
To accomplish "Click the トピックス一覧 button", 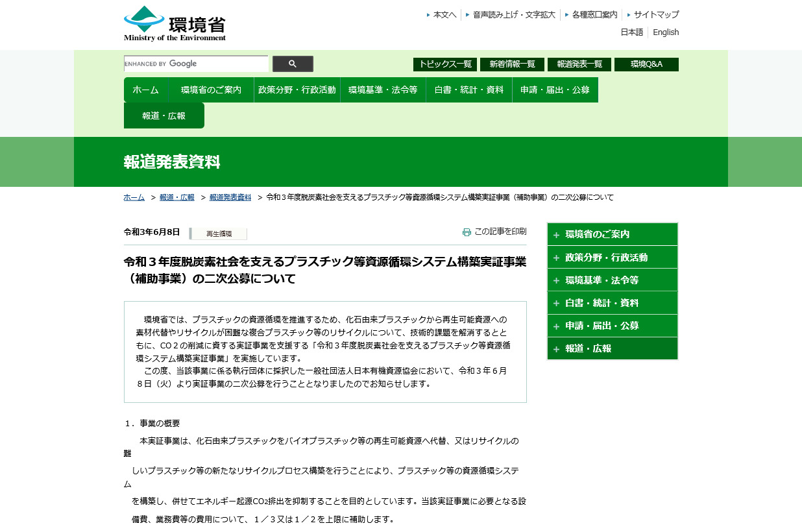I will (445, 64).
